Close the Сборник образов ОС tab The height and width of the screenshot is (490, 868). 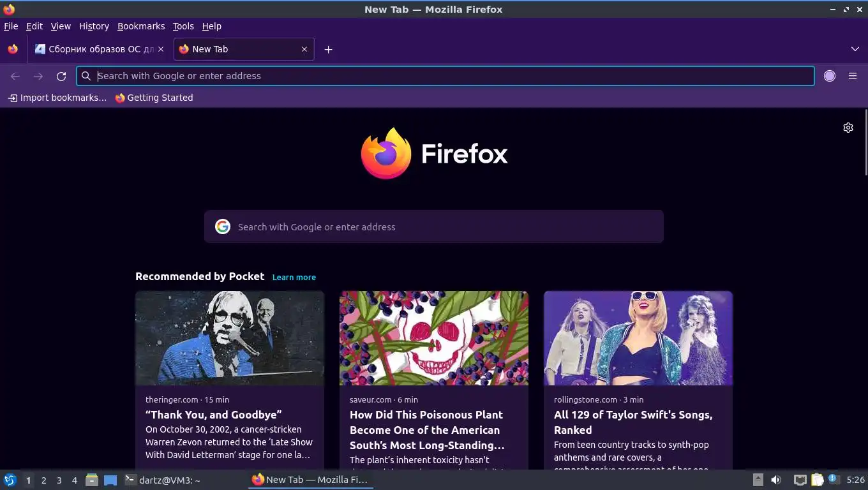[161, 49]
